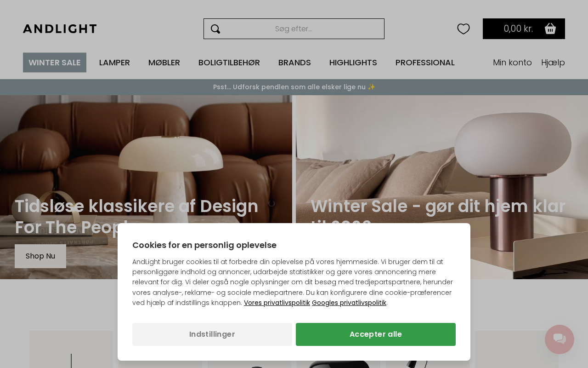588x368 pixels.
Task: Open cookie Indstillinger
Action: 212,334
